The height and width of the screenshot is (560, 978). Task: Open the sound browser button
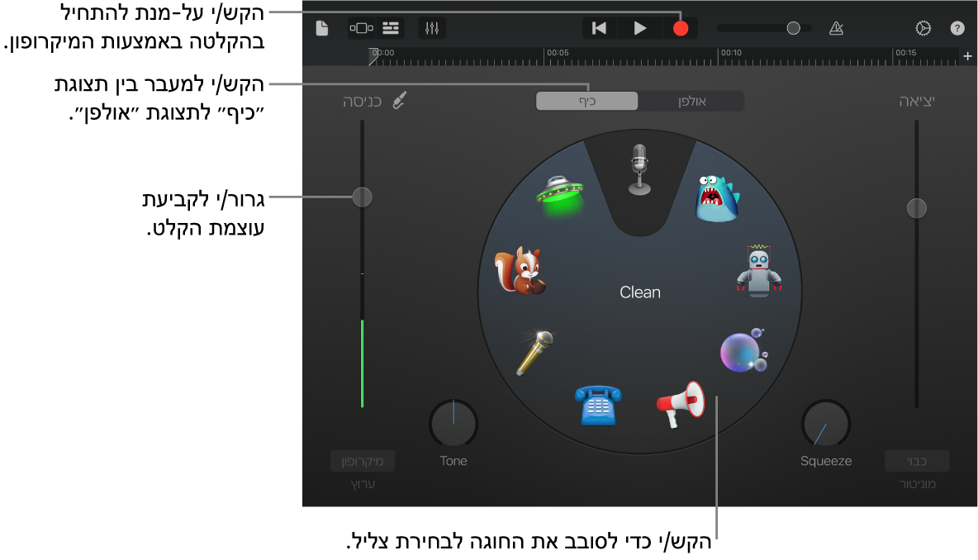click(361, 28)
